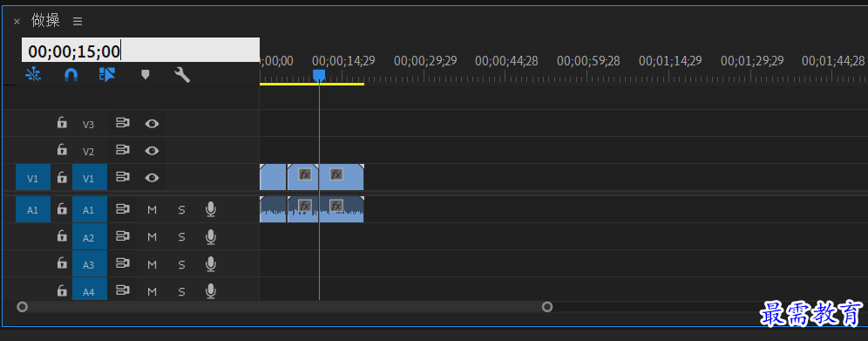
Task: Toggle lock on track V1
Action: [x=62, y=178]
